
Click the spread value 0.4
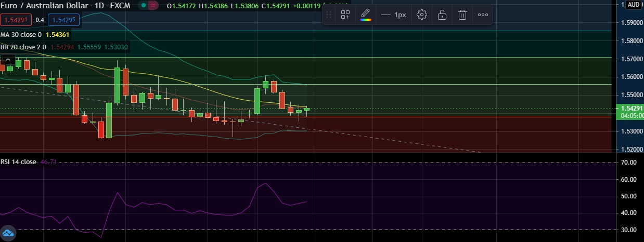pyautogui.click(x=40, y=20)
